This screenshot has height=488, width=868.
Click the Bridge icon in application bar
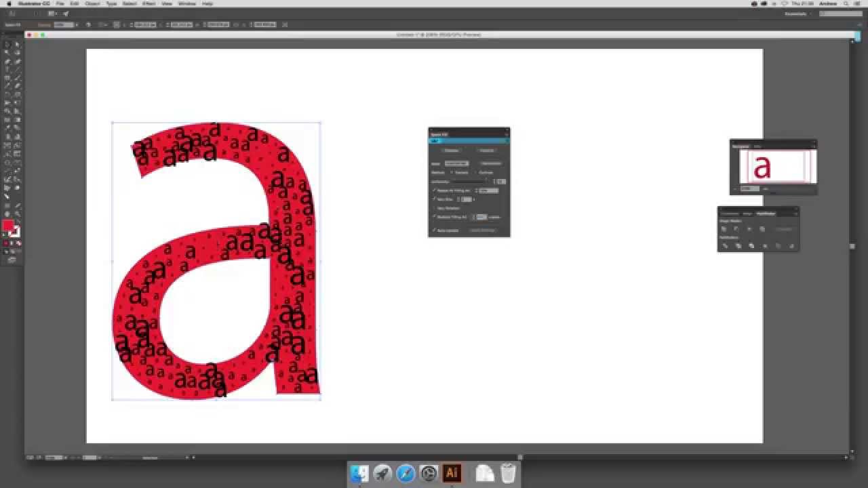36,14
